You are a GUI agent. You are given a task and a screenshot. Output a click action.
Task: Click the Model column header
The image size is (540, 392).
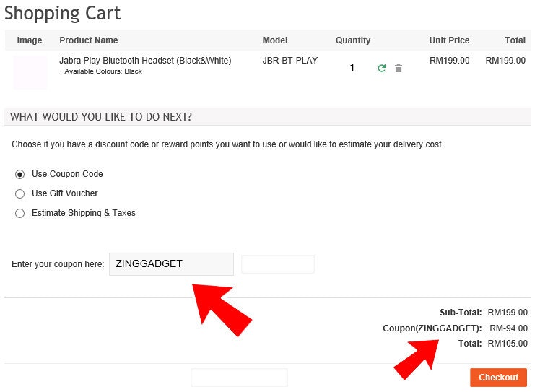(275, 40)
